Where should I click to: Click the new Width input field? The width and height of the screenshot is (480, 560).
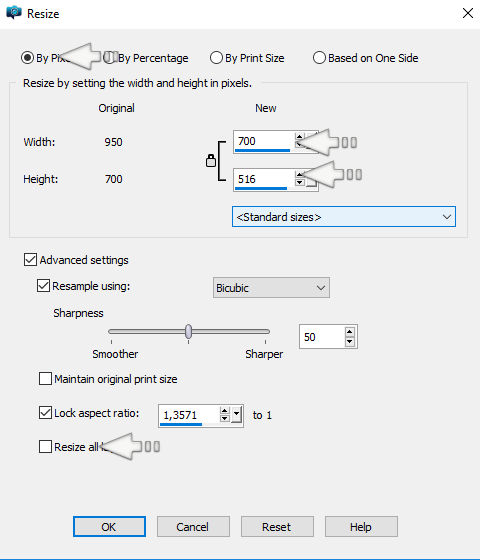tap(264, 141)
